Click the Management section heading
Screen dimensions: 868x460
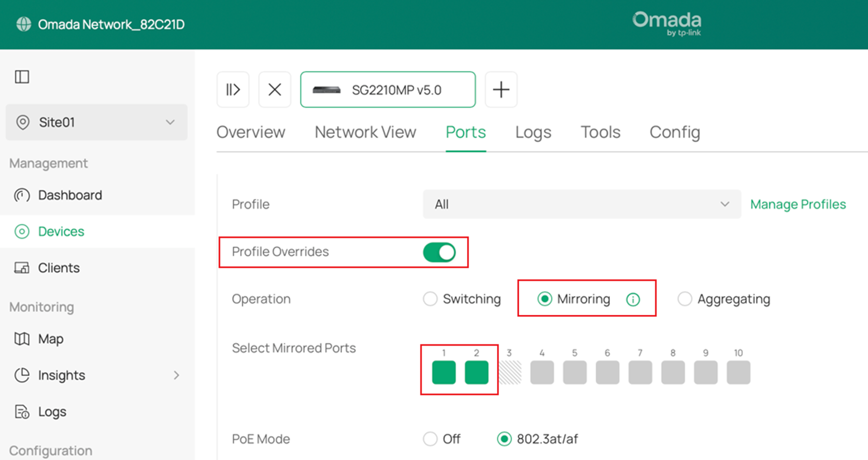click(x=49, y=163)
